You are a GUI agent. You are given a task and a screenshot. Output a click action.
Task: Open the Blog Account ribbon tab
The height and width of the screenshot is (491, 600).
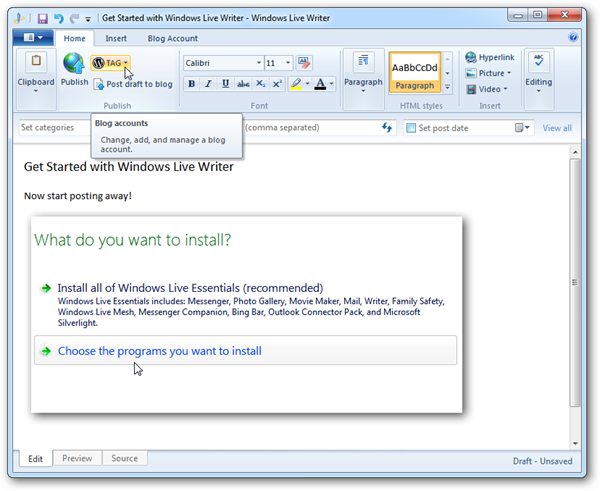(172, 39)
